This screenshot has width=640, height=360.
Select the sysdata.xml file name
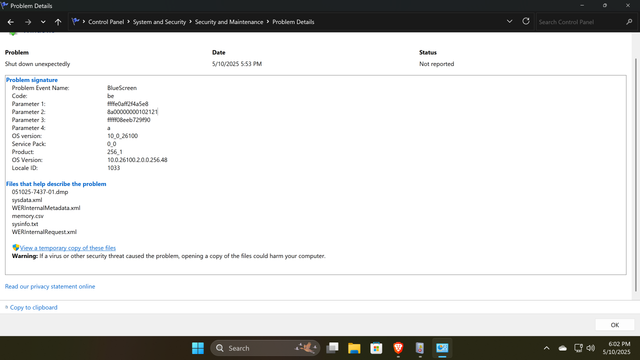tap(27, 200)
